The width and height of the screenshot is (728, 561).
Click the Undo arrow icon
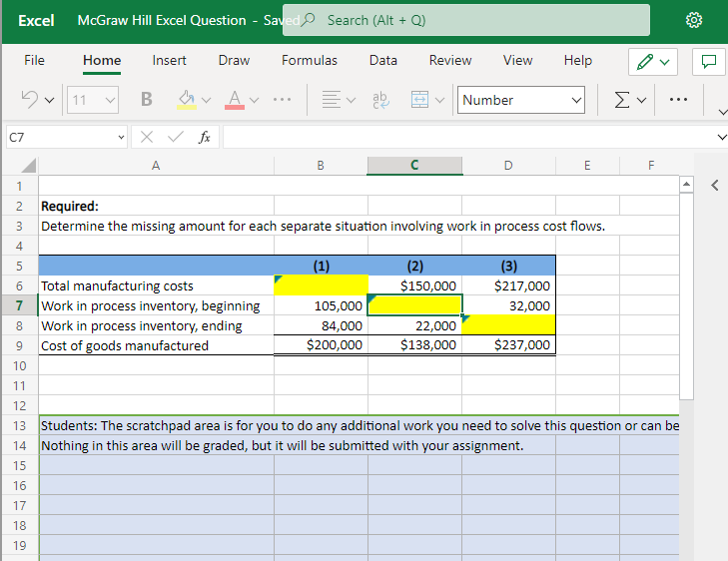point(31,100)
